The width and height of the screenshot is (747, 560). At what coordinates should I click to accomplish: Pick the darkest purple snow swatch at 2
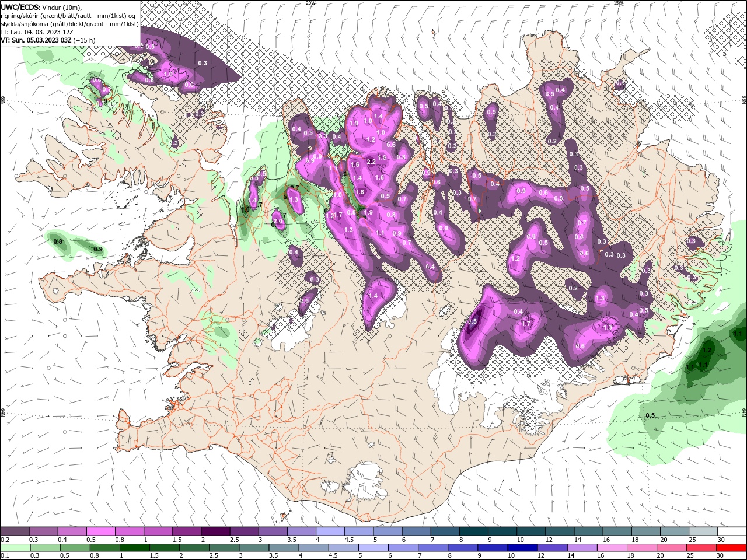tap(215, 531)
